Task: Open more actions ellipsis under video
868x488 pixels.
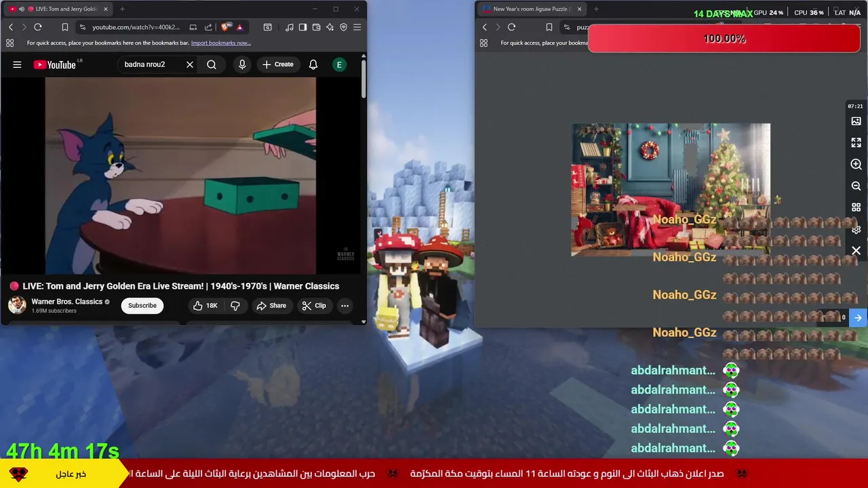Action: pyautogui.click(x=344, y=306)
